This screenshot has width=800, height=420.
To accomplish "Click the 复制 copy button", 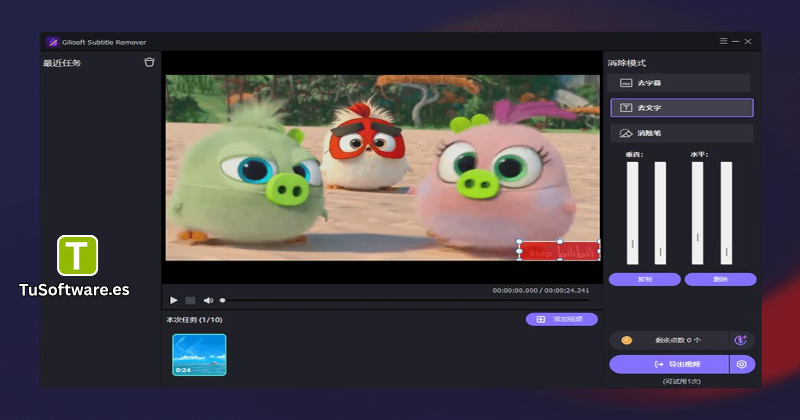I will click(x=644, y=279).
